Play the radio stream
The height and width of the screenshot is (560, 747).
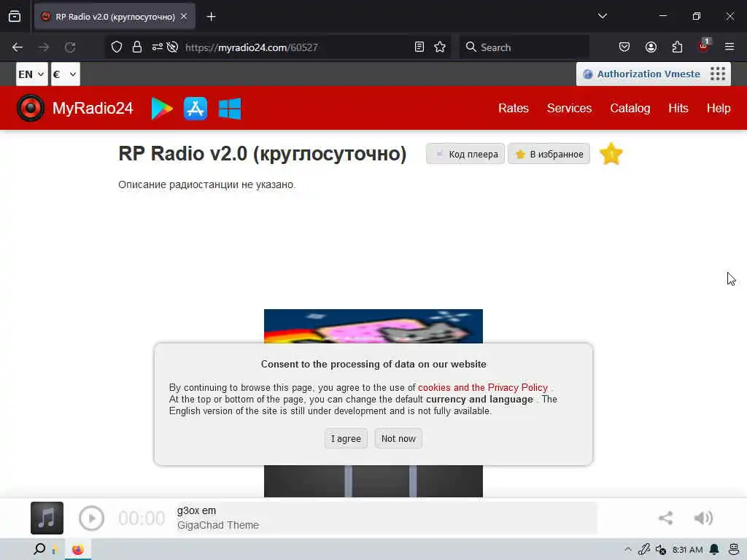tap(91, 518)
